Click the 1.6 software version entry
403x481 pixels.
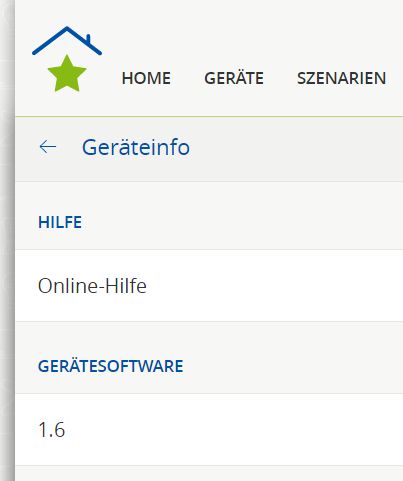point(52,429)
